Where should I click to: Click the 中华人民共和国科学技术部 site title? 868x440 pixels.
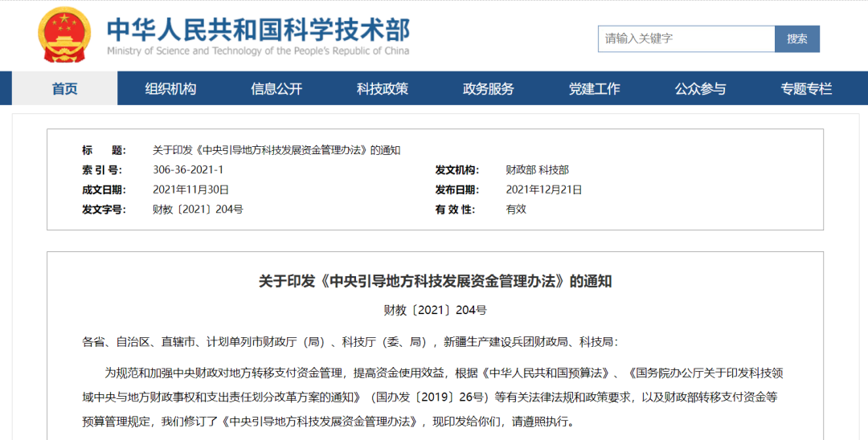pyautogui.click(x=259, y=29)
